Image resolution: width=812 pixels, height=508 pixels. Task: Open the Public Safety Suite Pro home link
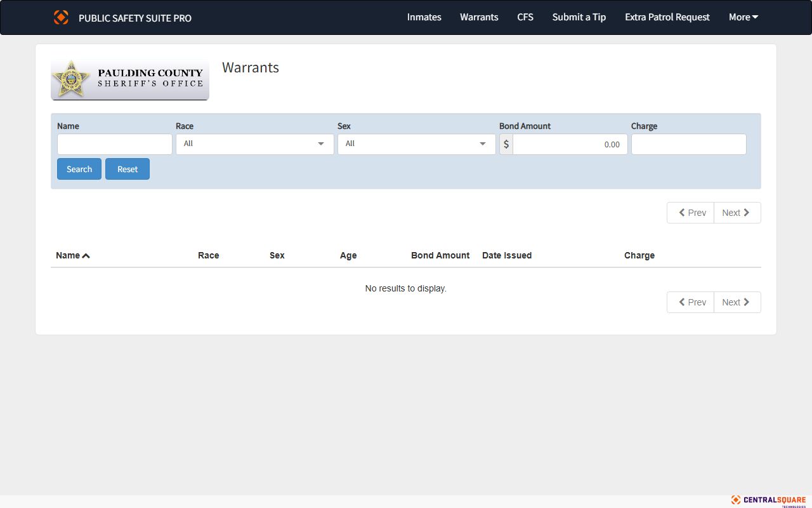pos(134,18)
